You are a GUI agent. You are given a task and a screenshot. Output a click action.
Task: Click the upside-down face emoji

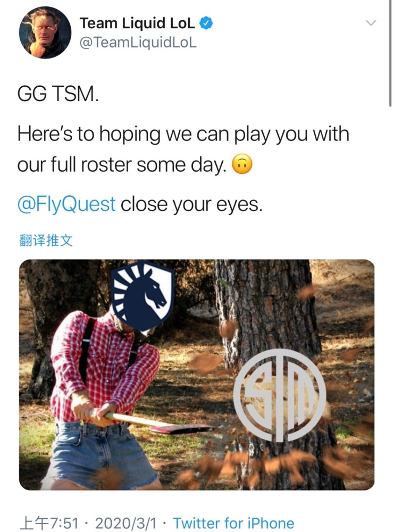point(242,164)
